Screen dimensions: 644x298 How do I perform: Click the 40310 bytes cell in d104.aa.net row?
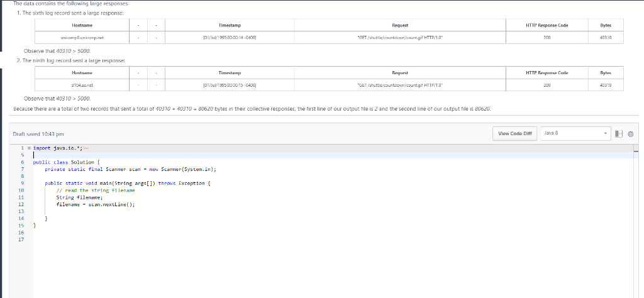pos(606,85)
